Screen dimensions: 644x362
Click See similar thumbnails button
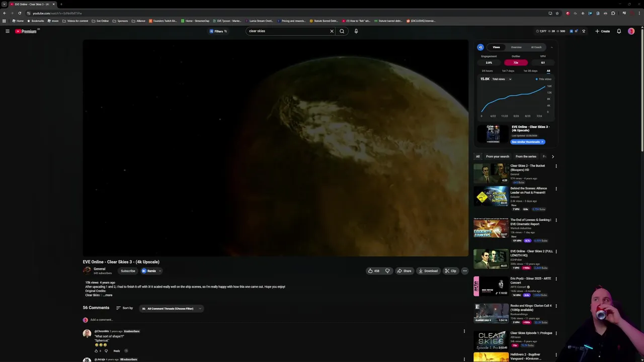[x=527, y=142]
